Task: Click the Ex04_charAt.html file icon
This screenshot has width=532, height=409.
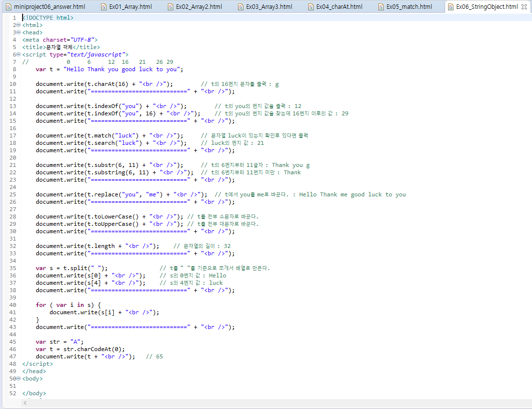Action: point(311,7)
